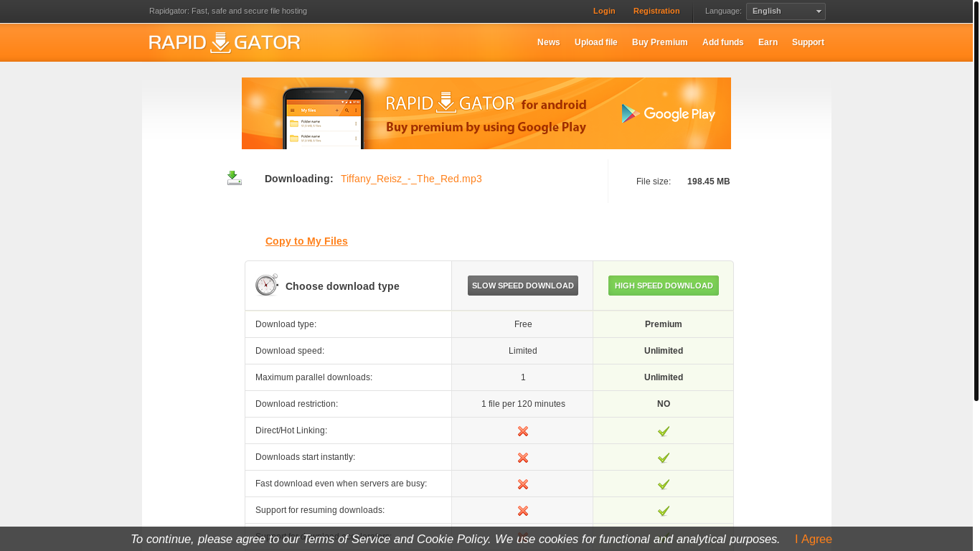This screenshot has height=551, width=980.
Task: Select Add funds in navigation
Action: [722, 42]
